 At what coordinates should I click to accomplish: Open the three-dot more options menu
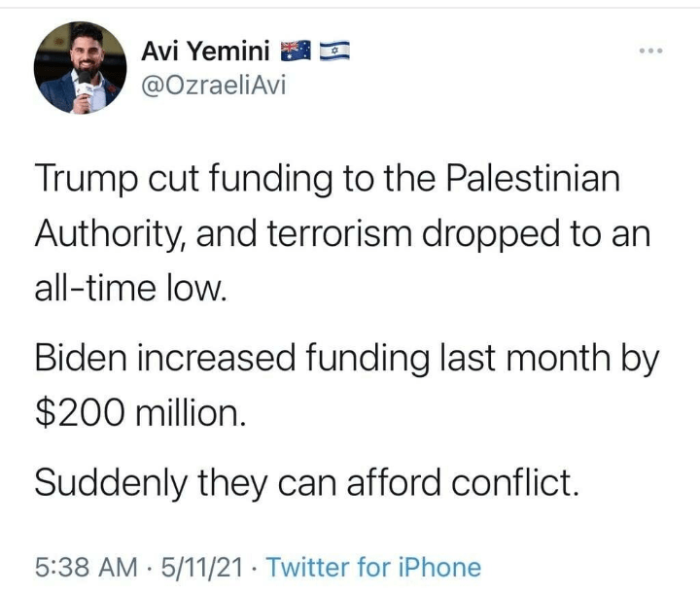click(649, 50)
